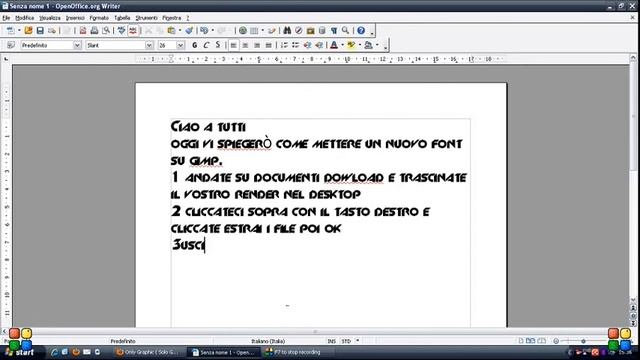
Task: Open the Gallery icon
Action: point(311,31)
